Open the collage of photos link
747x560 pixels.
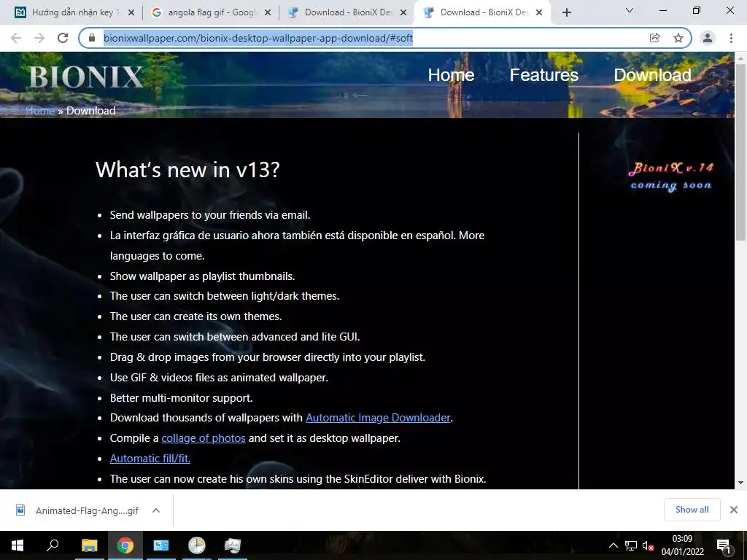coord(204,438)
